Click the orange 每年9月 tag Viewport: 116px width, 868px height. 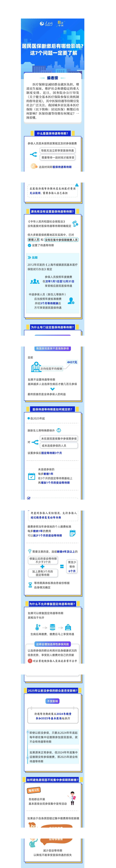[x=34, y=790]
